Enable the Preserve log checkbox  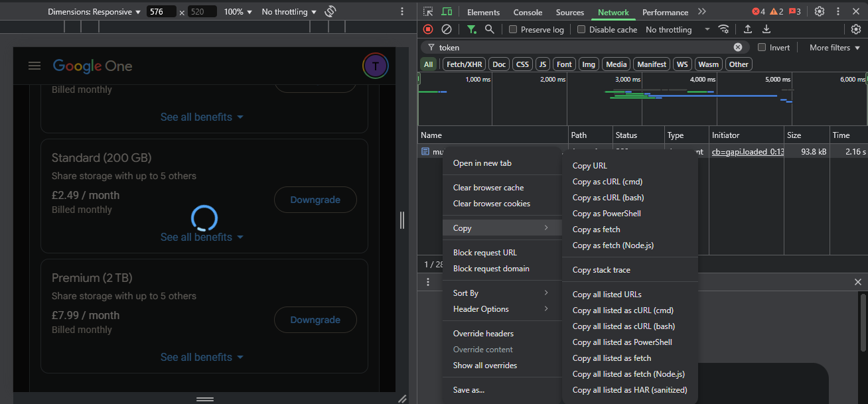(x=513, y=29)
